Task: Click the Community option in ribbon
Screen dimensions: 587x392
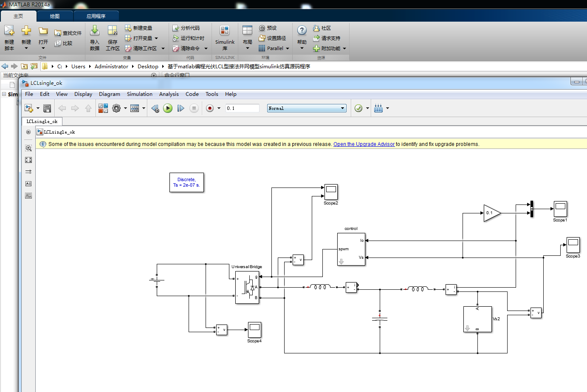Action: pyautogui.click(x=322, y=28)
